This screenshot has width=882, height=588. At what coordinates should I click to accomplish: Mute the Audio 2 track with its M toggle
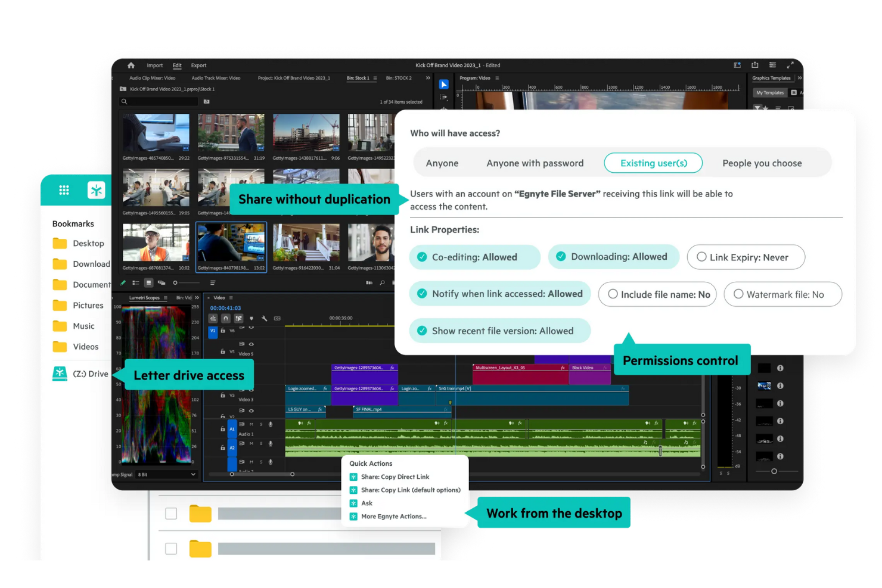click(x=251, y=443)
